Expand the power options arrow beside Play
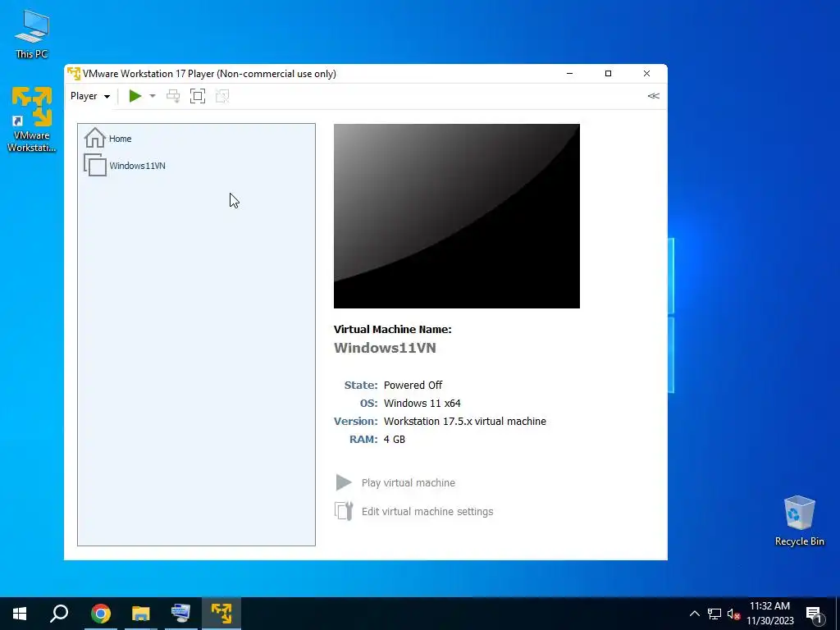Viewport: 840px width, 630px height. tap(152, 96)
